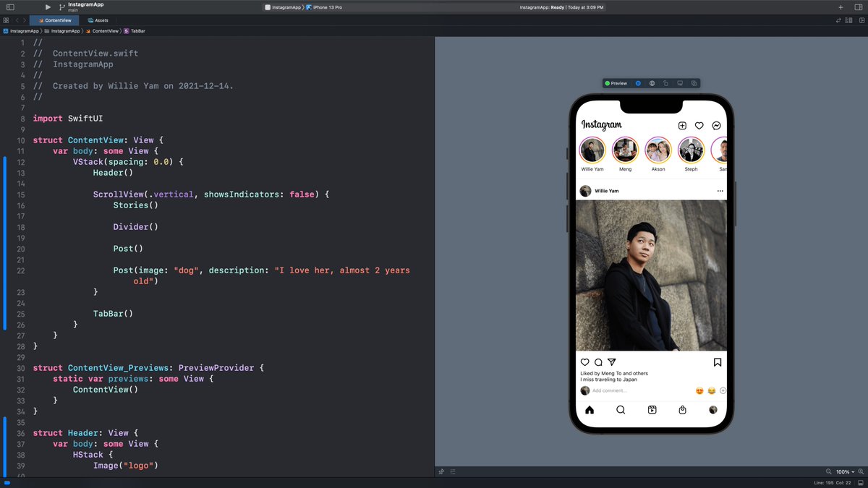Screen dimensions: 868x488
Task: Tap the heart notifications icon in header
Action: pyautogui.click(x=699, y=126)
